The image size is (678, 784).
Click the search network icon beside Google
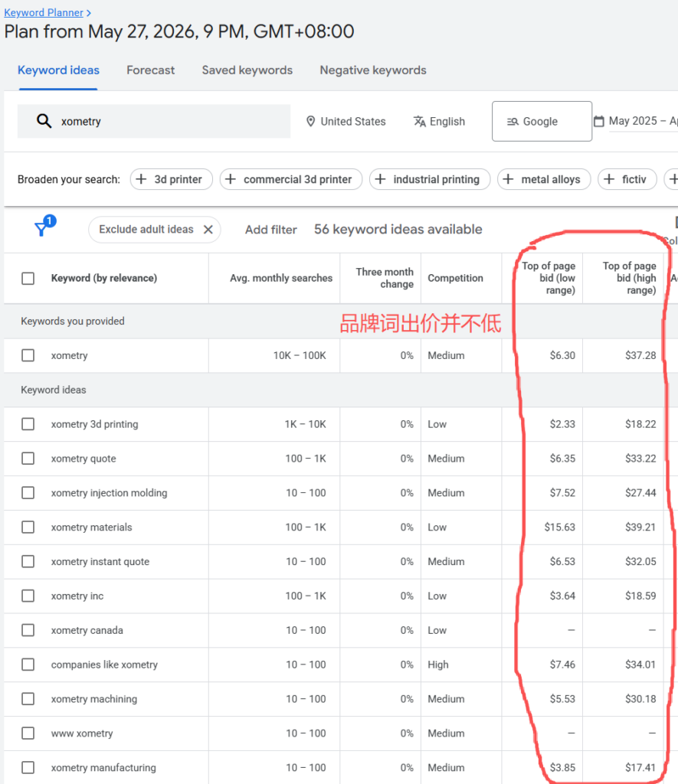tap(513, 122)
